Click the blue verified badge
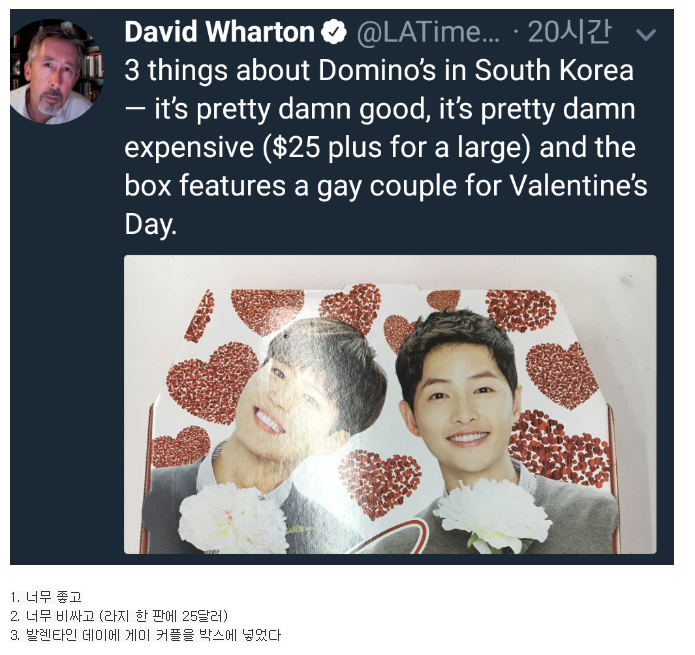Screen dimensions: 695x655 (334, 32)
